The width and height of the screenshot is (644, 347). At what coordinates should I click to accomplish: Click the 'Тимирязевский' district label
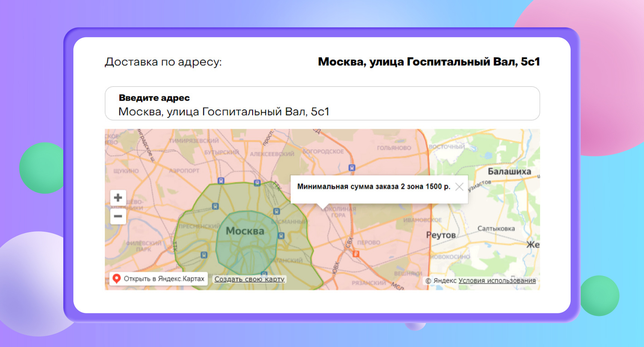pos(194,141)
